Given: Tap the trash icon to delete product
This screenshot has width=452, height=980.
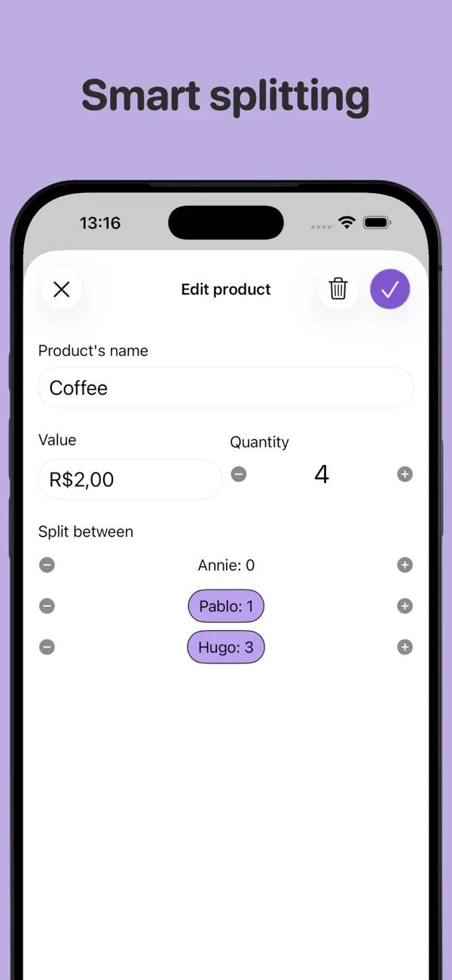Looking at the screenshot, I should pyautogui.click(x=338, y=289).
